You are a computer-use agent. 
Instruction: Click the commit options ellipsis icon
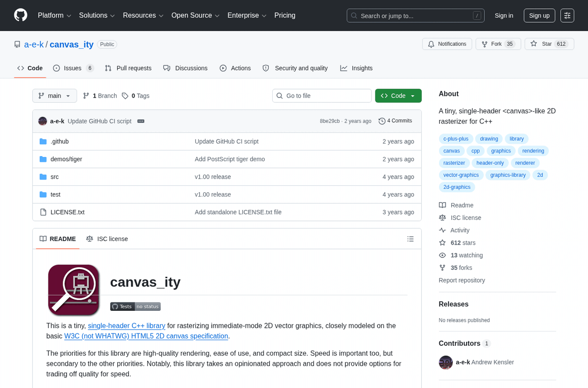pyautogui.click(x=141, y=121)
